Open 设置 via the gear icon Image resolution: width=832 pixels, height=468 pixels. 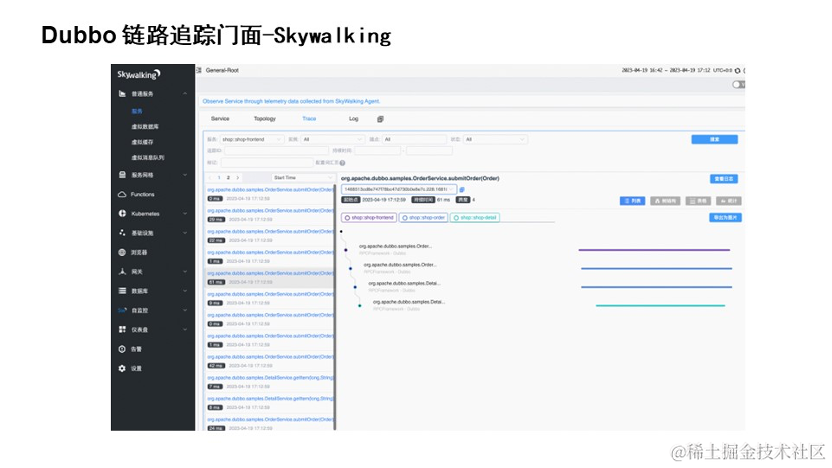tap(122, 368)
